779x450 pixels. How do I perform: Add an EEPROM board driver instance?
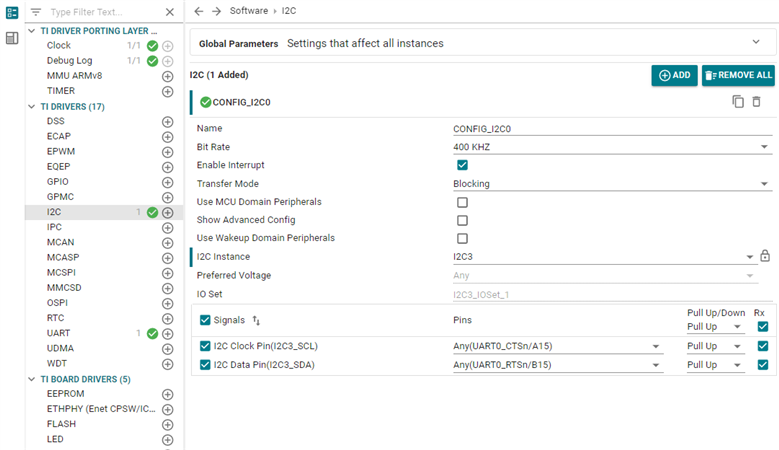pyautogui.click(x=168, y=394)
